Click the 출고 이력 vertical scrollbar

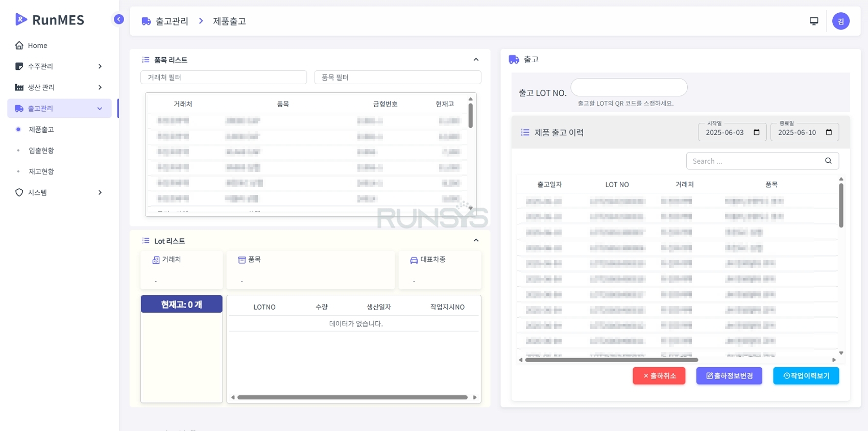[841, 206]
